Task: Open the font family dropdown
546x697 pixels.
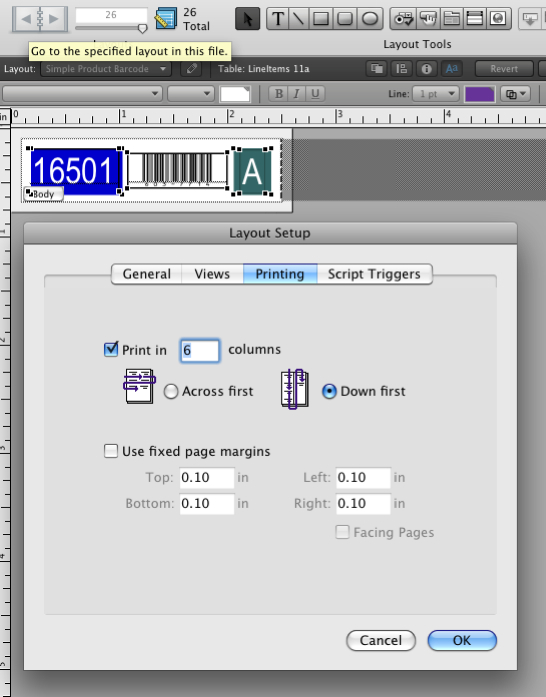Action: (x=82, y=94)
